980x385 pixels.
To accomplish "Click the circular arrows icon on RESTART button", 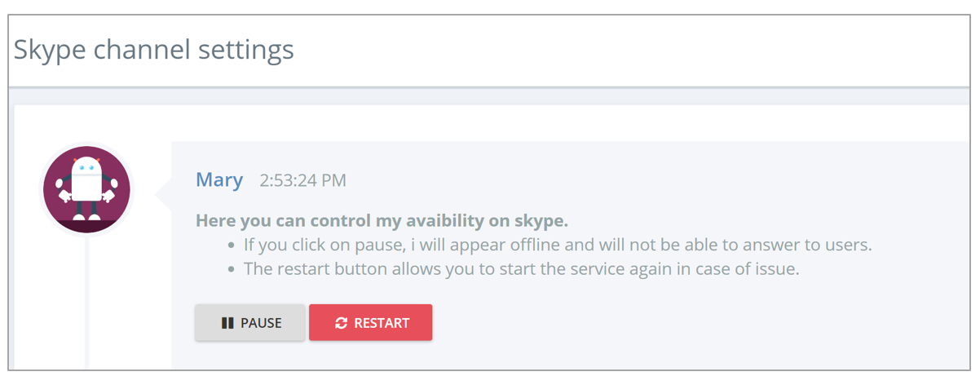I will (x=341, y=323).
